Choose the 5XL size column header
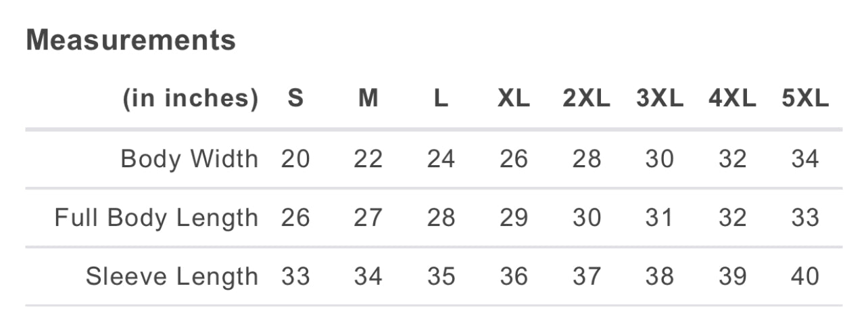The height and width of the screenshot is (333, 868). 804,99
